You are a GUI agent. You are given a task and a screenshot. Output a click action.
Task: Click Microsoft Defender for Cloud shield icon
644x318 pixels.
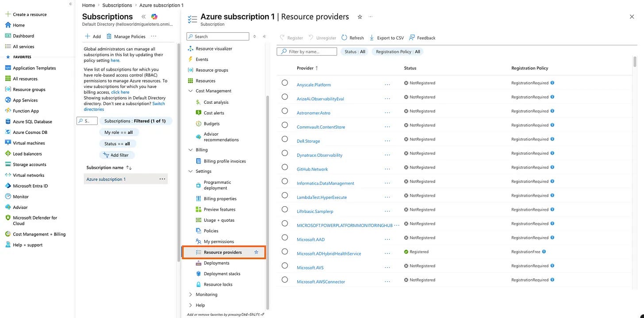(8, 218)
